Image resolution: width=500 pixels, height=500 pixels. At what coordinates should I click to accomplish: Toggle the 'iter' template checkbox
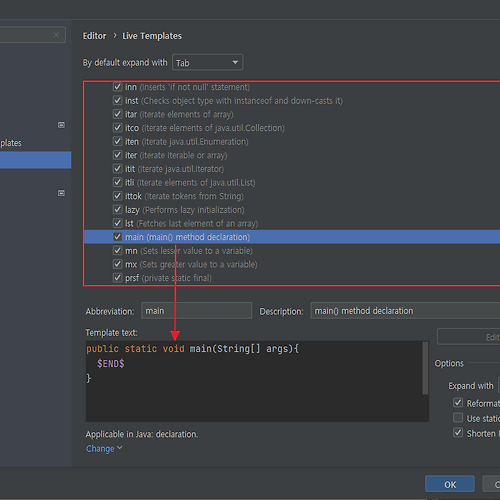click(117, 155)
